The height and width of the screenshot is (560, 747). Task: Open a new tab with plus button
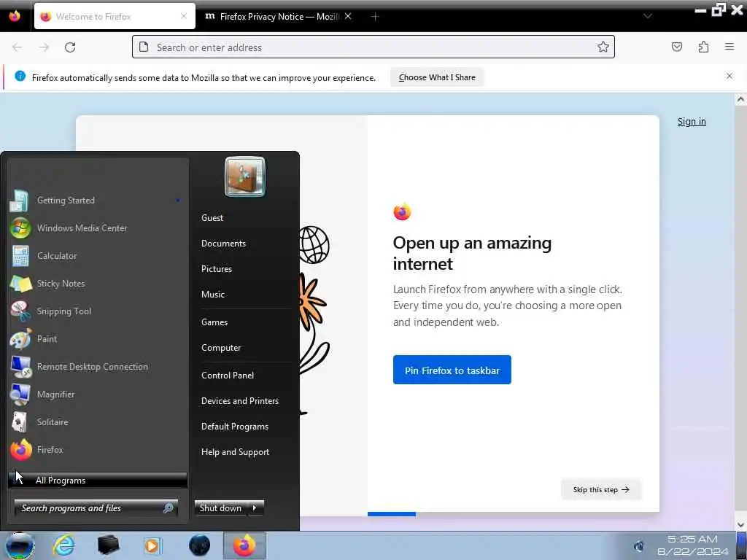pos(375,17)
